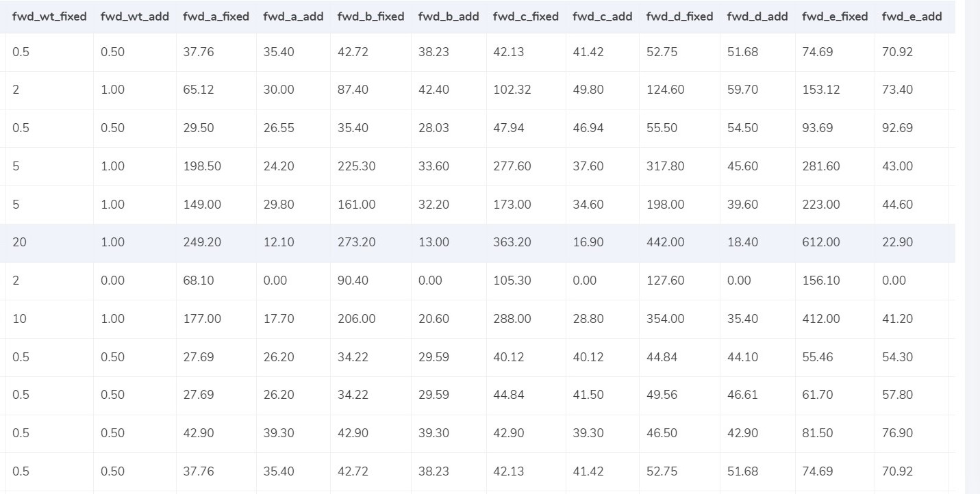Screen dimensions: 980x494
Task: Click the vertical scrollbar on the right
Action: (x=972, y=246)
